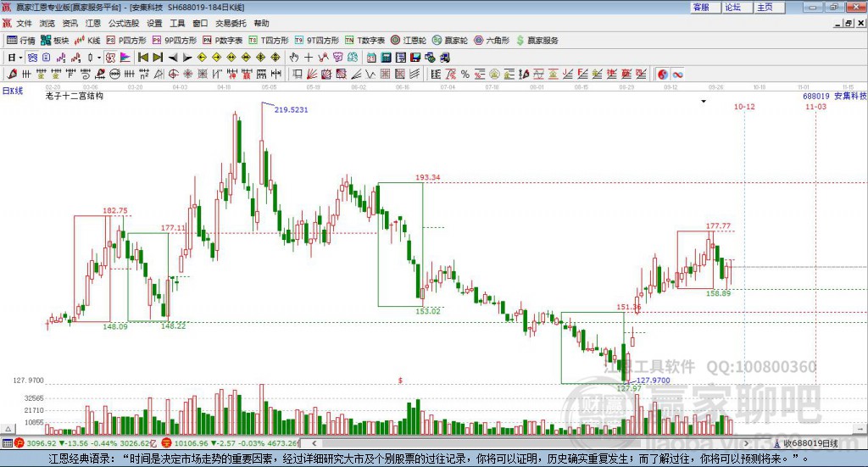Open the 帮助 menu
Screen dimensions: 868x467
261,23
